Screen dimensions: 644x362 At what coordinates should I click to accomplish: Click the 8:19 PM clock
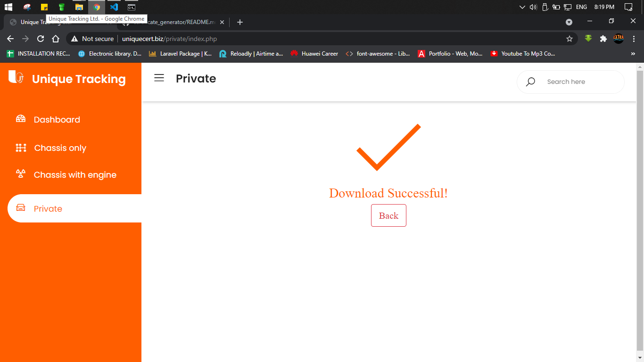tap(604, 7)
